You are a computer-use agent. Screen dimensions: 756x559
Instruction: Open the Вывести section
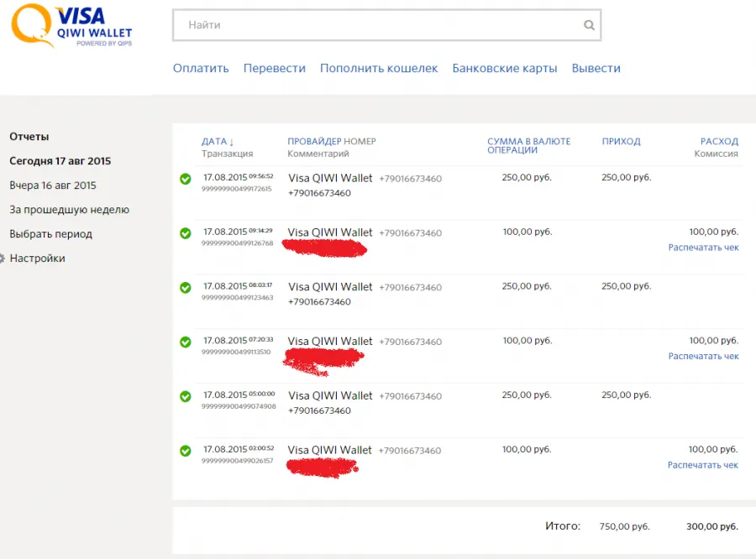pos(596,69)
